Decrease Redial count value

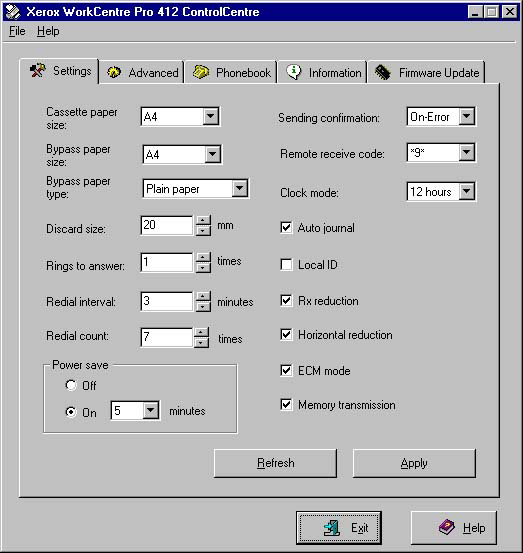click(x=201, y=342)
